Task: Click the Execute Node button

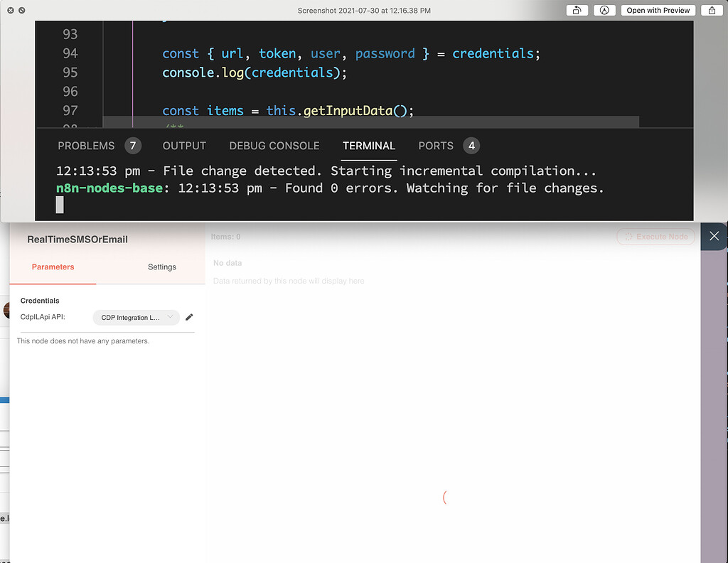Action: (655, 236)
